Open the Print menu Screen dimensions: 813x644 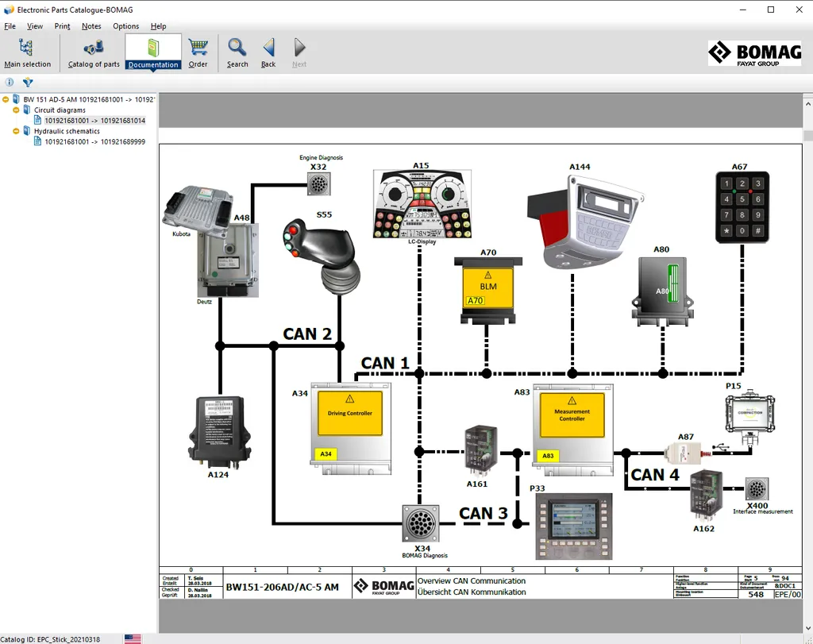(x=62, y=26)
